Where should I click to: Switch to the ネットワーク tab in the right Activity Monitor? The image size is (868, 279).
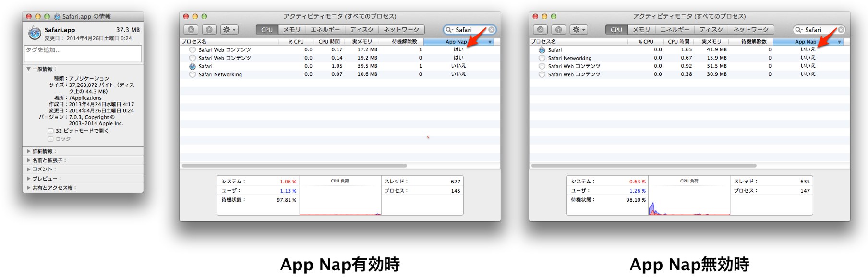tap(751, 30)
